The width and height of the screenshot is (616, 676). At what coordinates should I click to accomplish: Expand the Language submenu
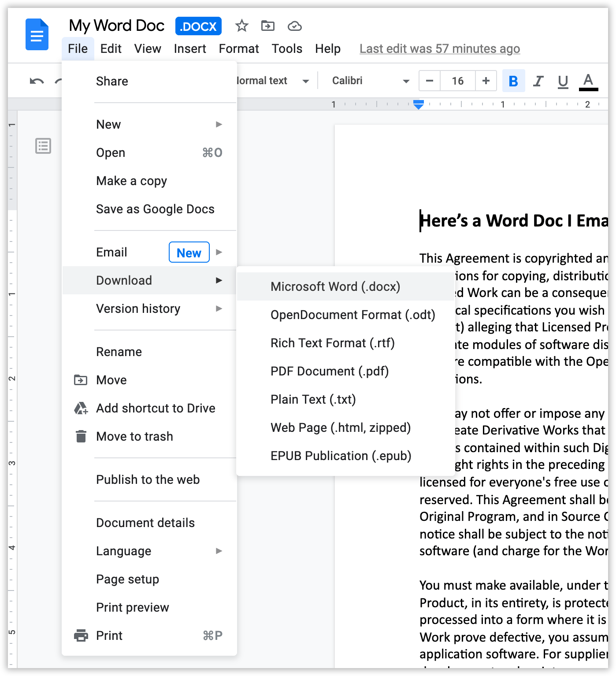(x=149, y=551)
